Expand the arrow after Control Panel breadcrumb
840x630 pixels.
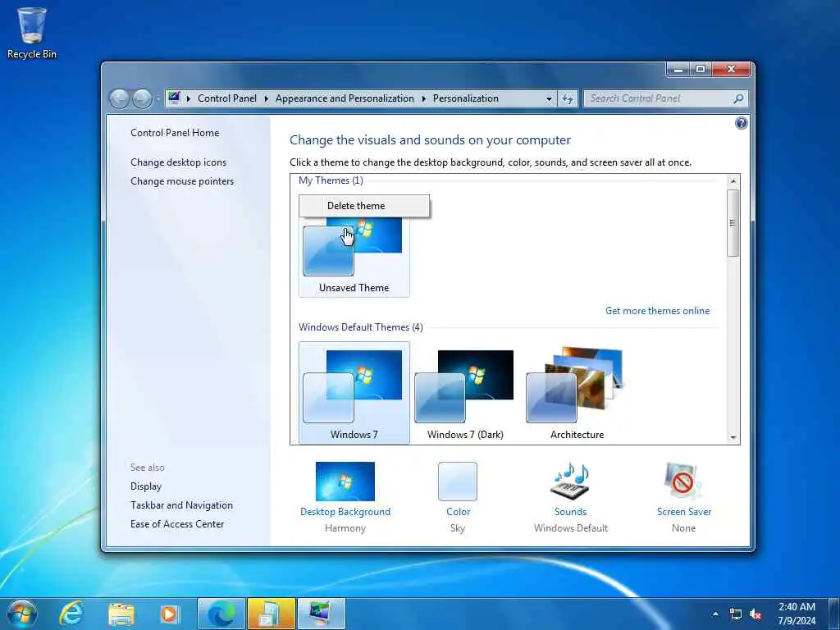[267, 98]
